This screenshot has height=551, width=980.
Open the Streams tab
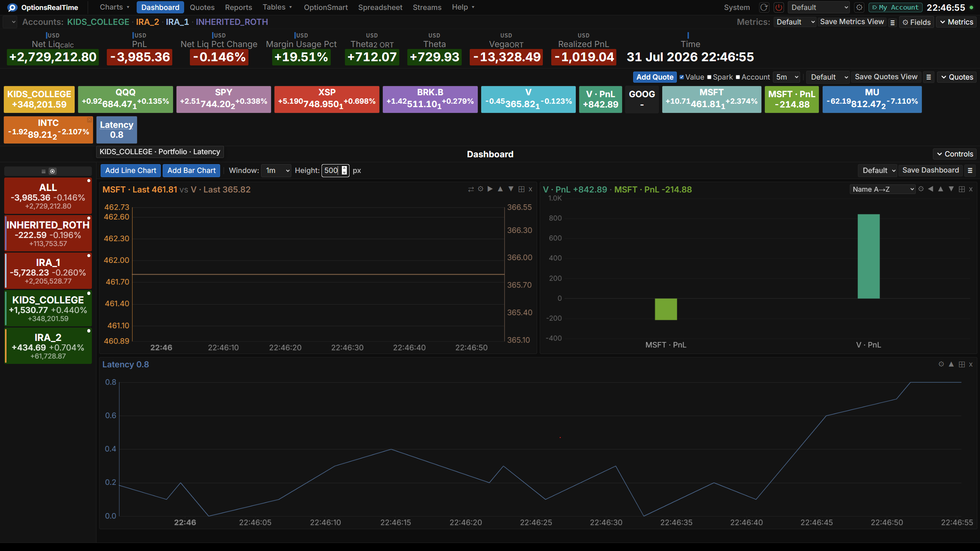pos(427,7)
